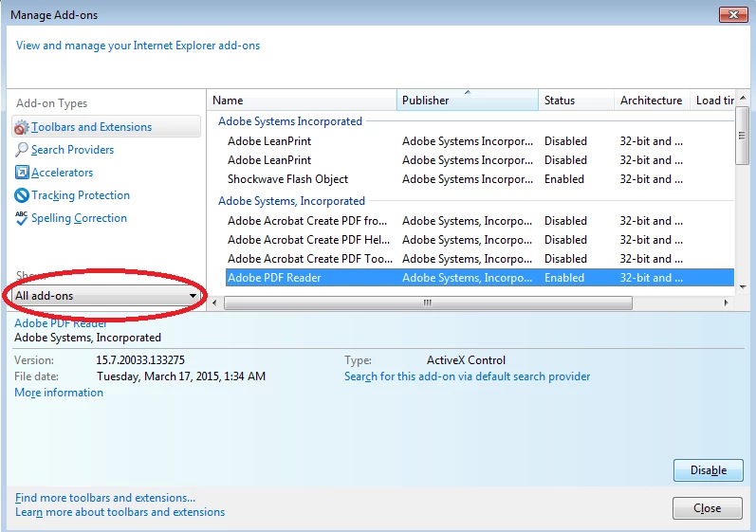
Task: Click Enabled status of Shockwave Flash Object
Action: tap(564, 179)
